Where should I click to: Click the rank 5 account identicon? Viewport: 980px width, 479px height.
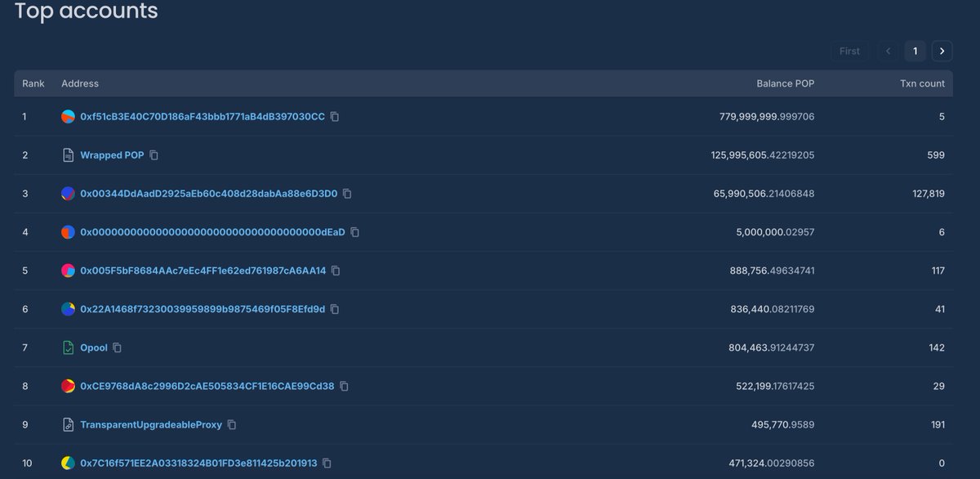[69, 271]
